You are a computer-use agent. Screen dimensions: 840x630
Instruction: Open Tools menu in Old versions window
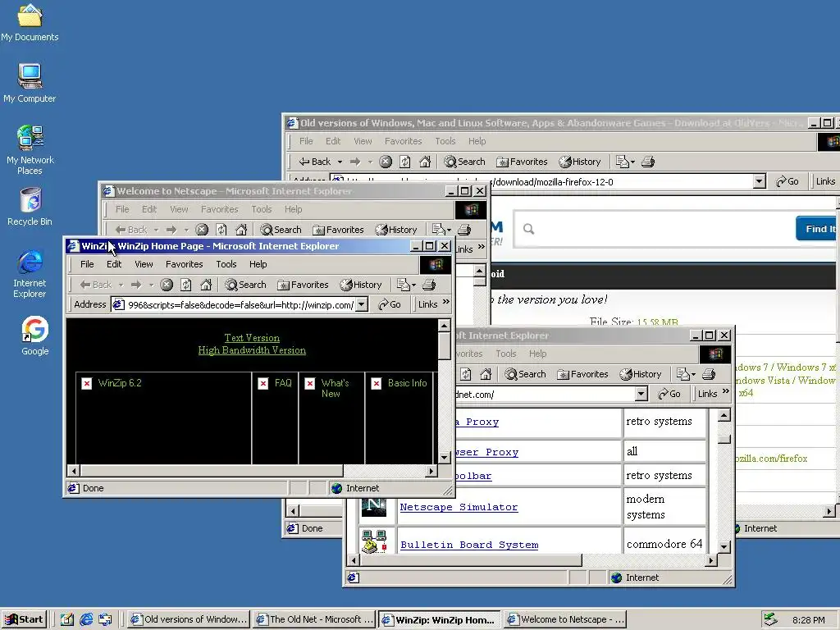click(445, 141)
